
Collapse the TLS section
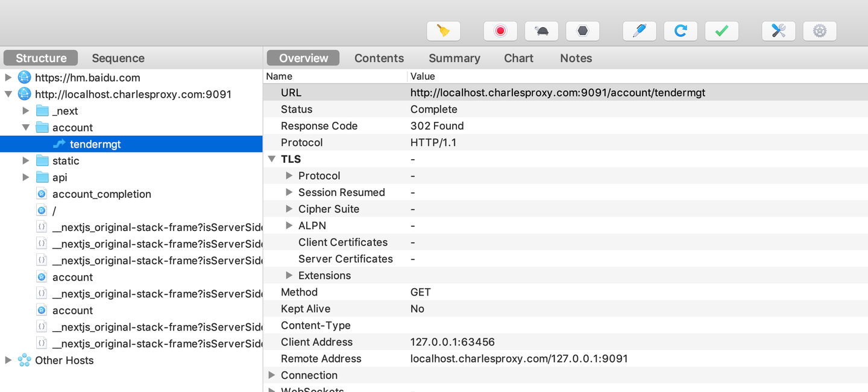272,159
